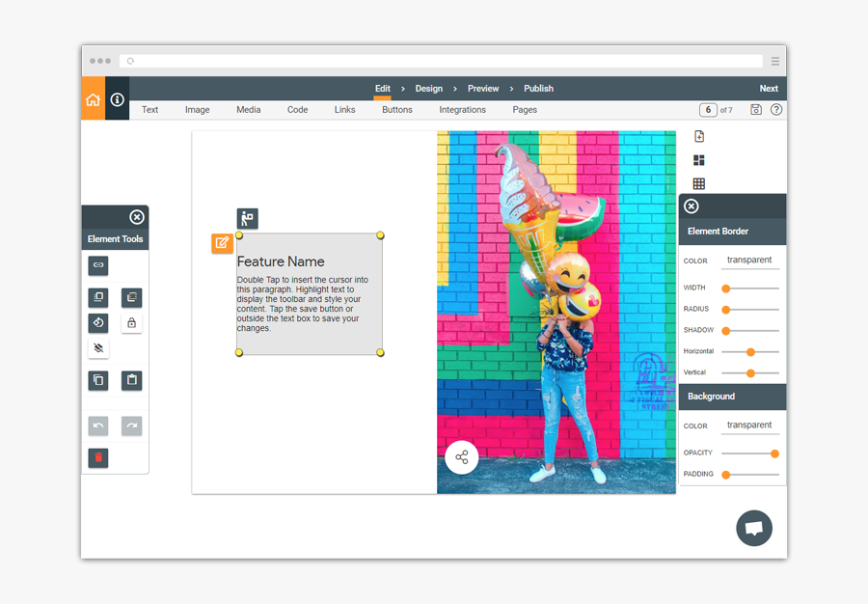This screenshot has width=868, height=604.
Task: Open the edit pencil on the Feature Name box
Action: pos(223,243)
